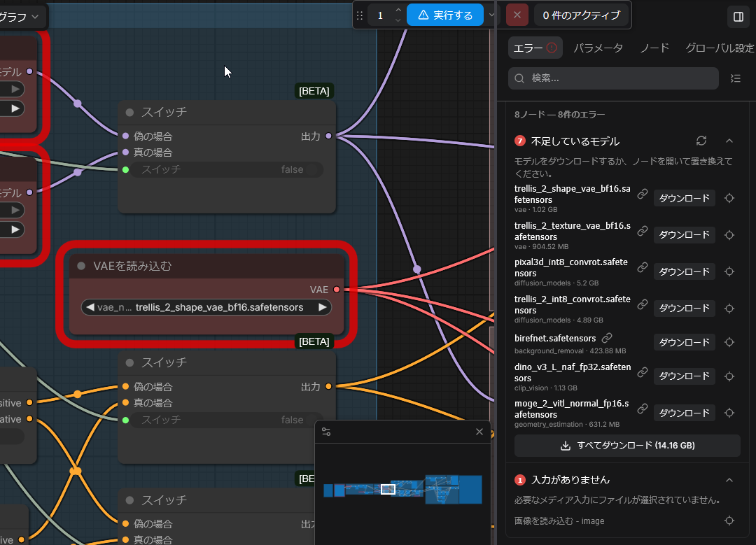This screenshot has height=545, width=756.
Task: Click the red cancel X button
Action: coord(517,15)
